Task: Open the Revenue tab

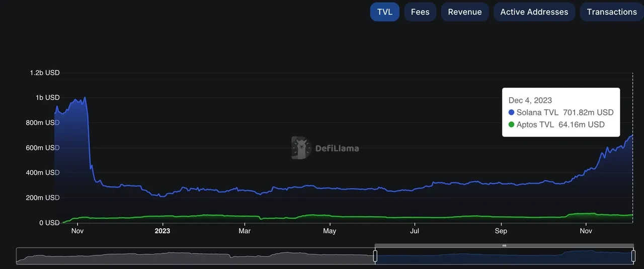Action: click(465, 12)
